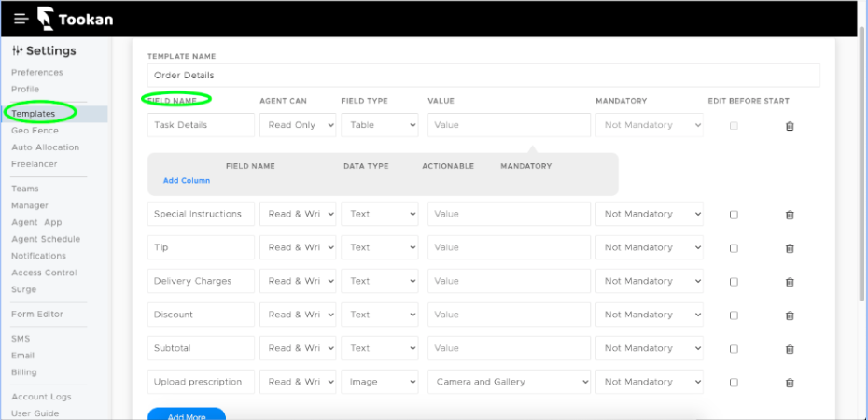Click the Add More button
The width and height of the screenshot is (868, 420).
187,413
